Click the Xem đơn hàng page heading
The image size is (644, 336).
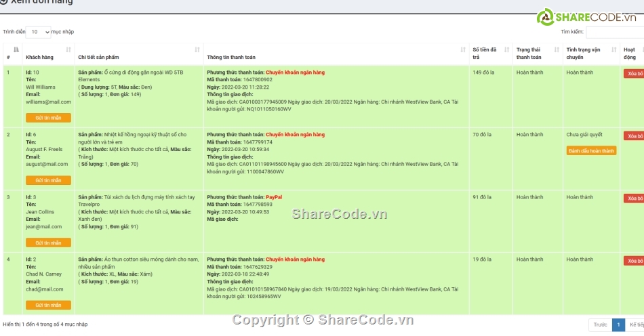coord(41,2)
